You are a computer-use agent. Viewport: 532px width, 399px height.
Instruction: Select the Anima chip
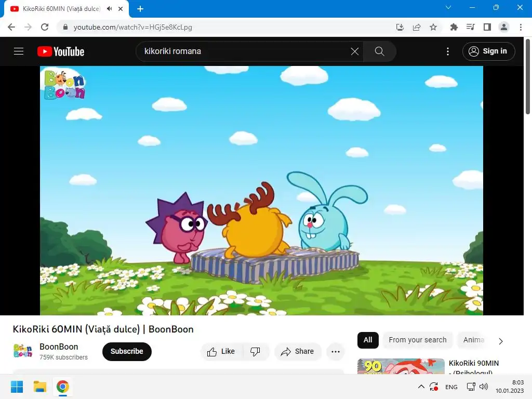(x=474, y=340)
